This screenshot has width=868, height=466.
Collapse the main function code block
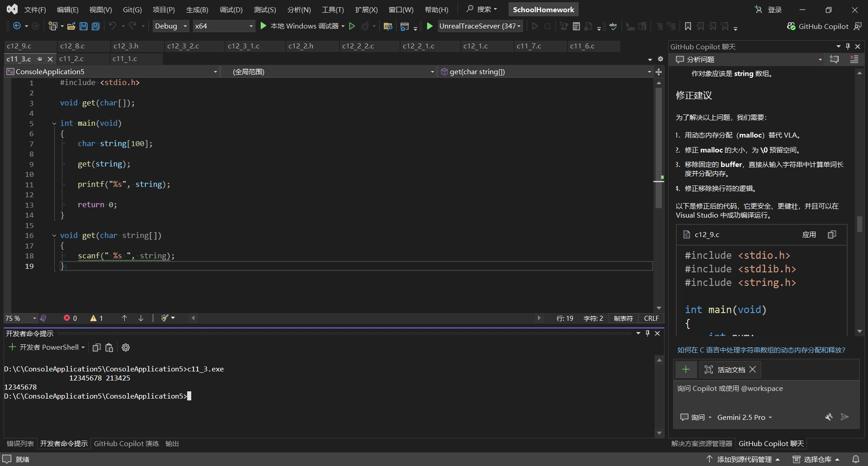54,123
